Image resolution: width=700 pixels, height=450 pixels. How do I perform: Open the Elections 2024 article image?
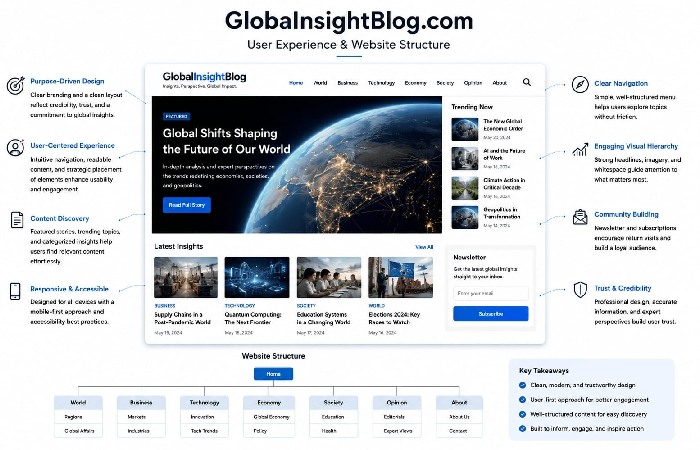(400, 277)
